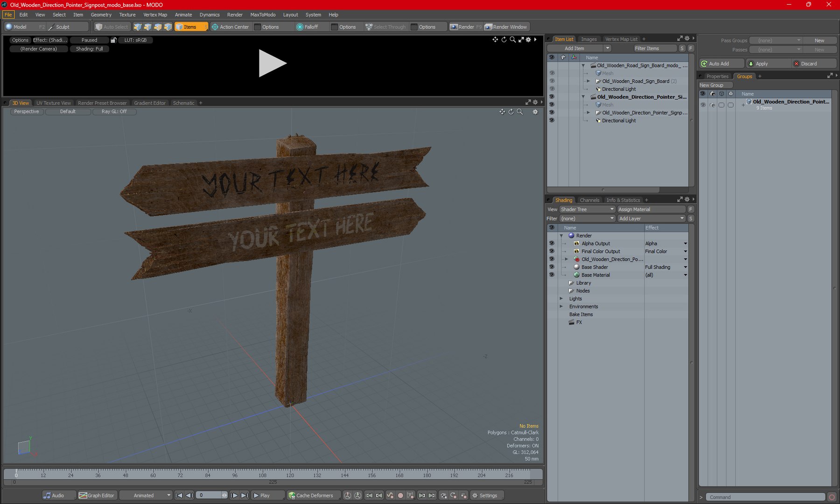840x504 pixels.
Task: Switch to the UV Texture View tab
Action: coord(54,103)
